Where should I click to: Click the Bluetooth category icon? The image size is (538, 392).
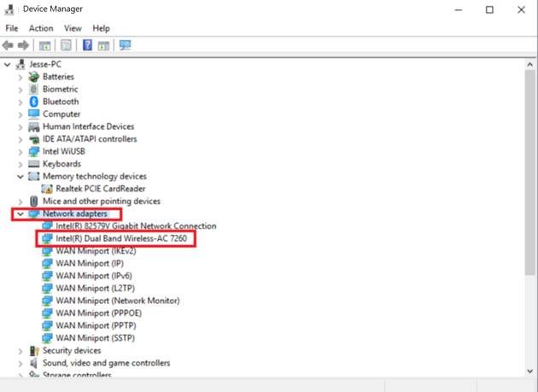pos(33,102)
